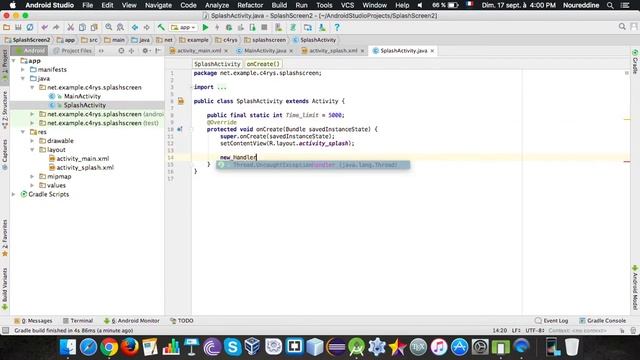
Task: Open the Event Log panel
Action: [551, 321]
